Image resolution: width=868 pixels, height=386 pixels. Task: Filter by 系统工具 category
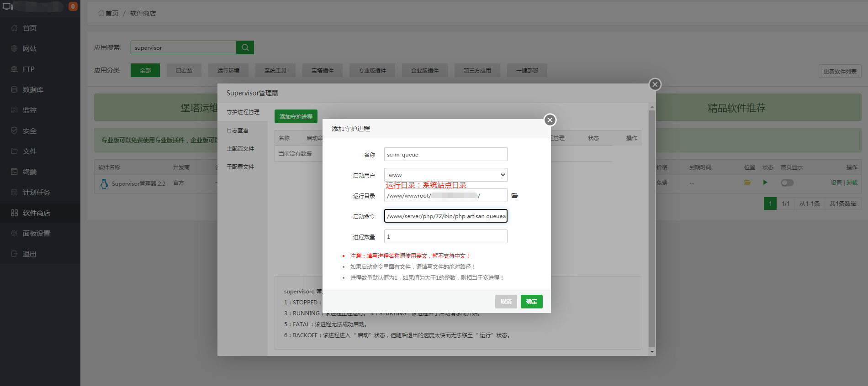coord(275,70)
